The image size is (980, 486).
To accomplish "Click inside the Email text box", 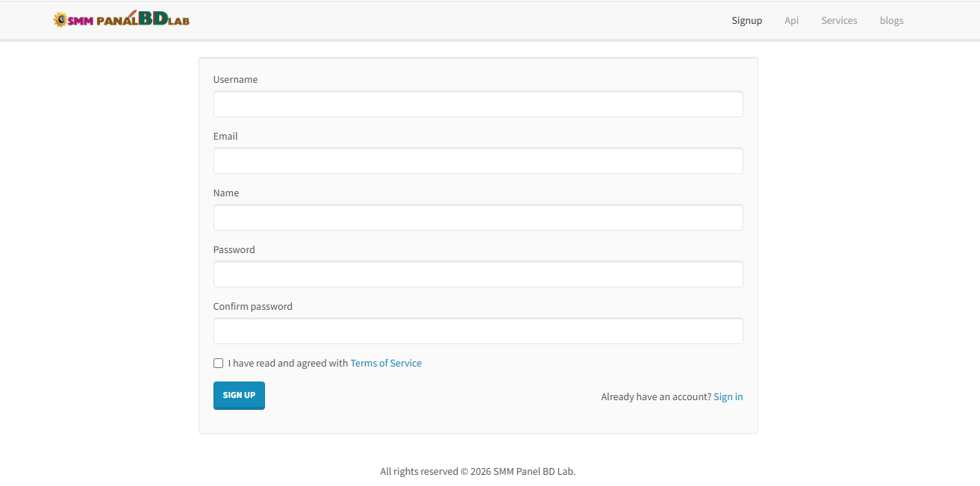I will click(478, 161).
